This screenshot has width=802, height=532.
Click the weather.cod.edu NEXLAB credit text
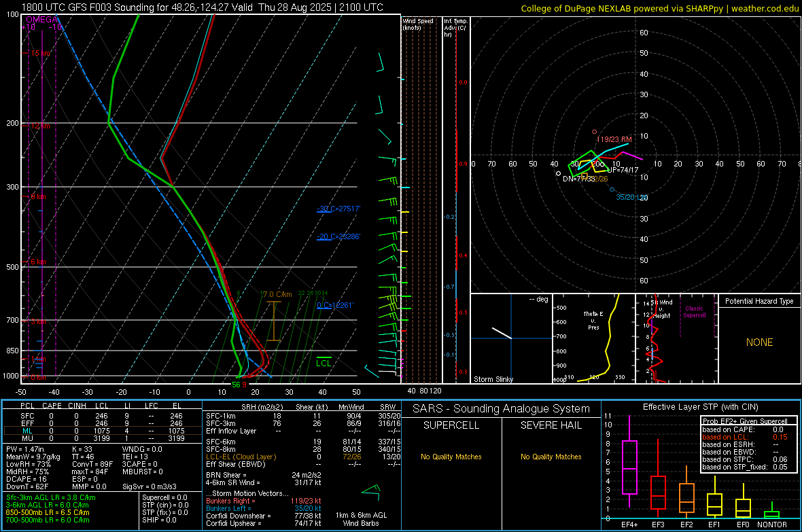point(659,8)
